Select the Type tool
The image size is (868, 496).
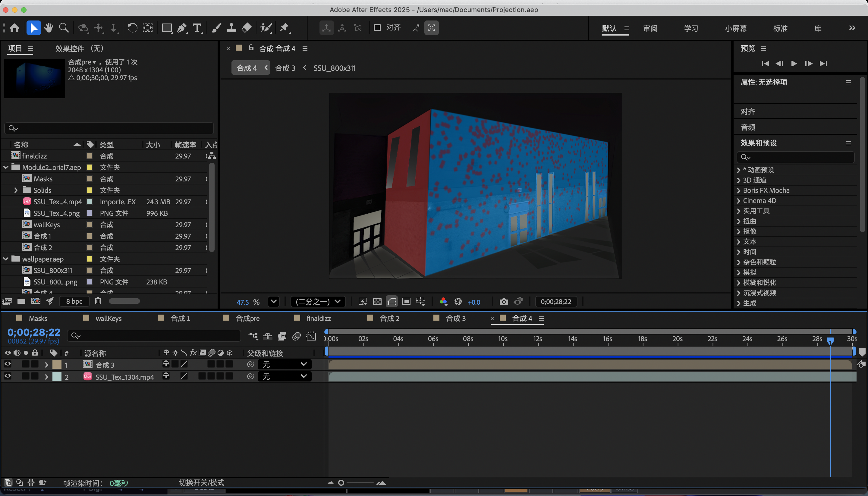coord(198,28)
